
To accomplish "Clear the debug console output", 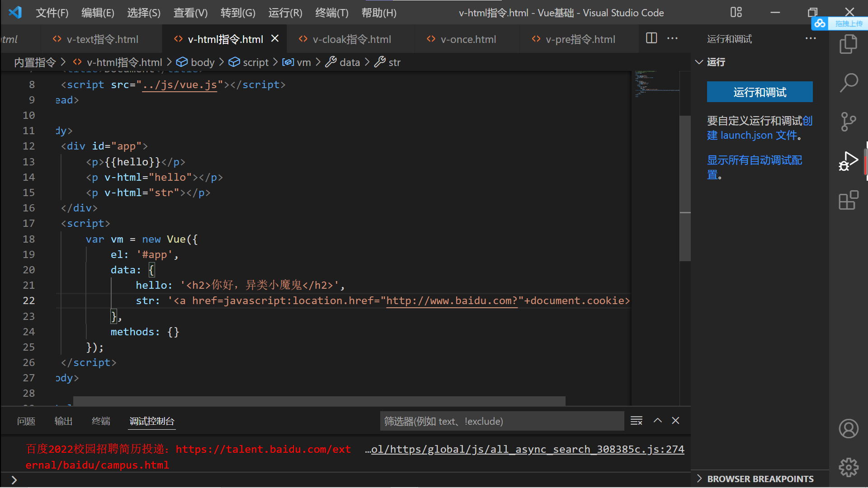I will click(x=637, y=421).
